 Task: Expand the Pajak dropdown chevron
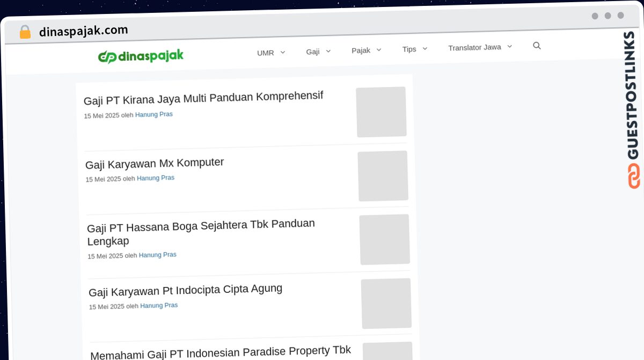(x=380, y=49)
